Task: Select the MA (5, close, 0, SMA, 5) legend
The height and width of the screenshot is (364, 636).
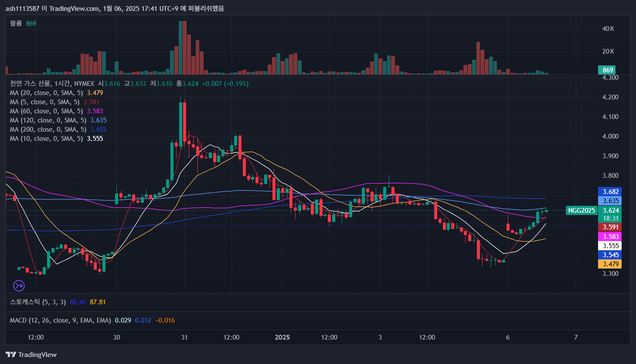Action: coord(44,102)
